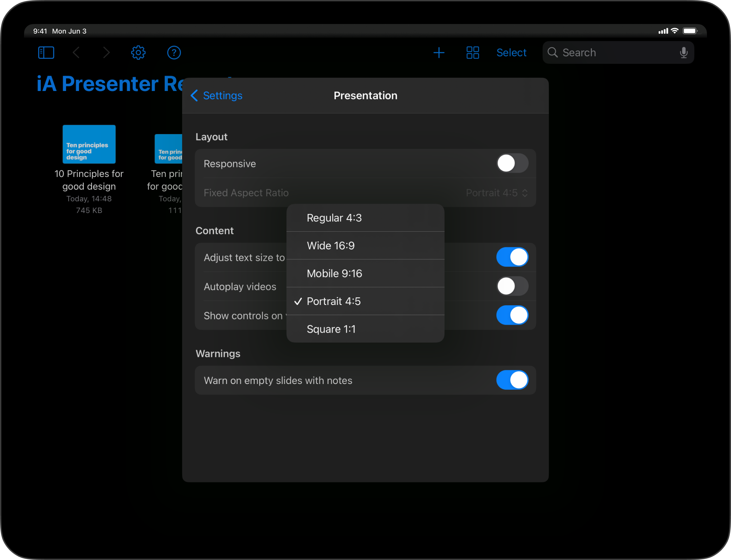Click the cellular signal bars icon
The image size is (731, 560).
pos(663,31)
